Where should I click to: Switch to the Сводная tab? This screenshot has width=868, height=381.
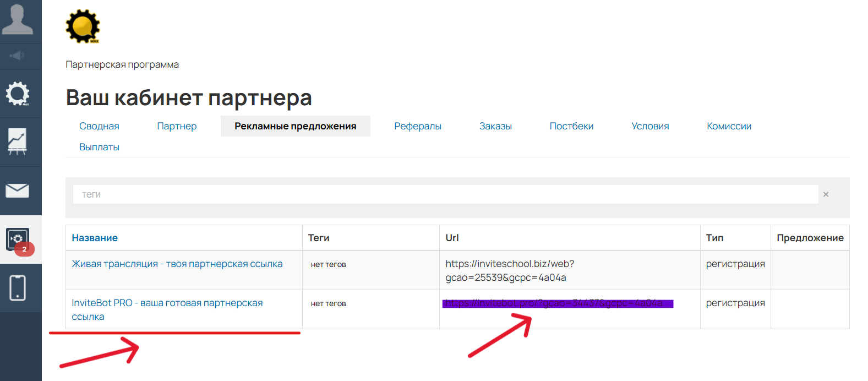coord(99,126)
